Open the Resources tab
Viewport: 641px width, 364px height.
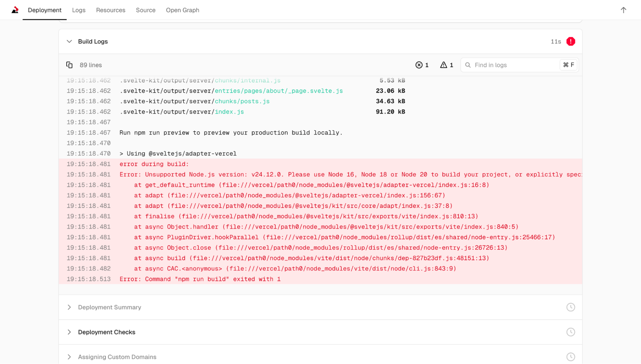click(111, 10)
